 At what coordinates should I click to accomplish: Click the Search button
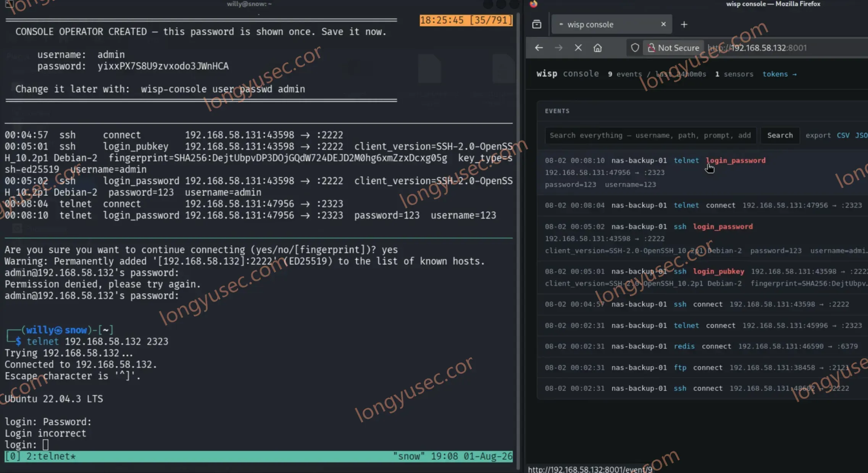[780, 136]
